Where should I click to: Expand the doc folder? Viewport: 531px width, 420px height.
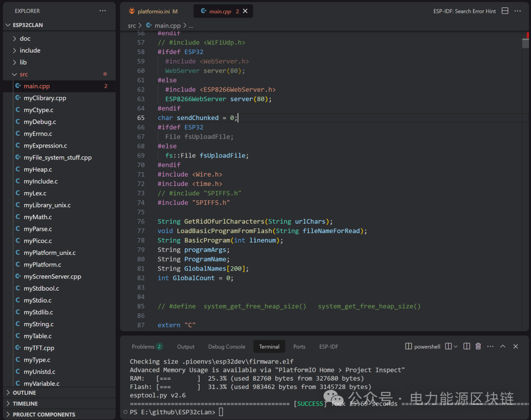[x=25, y=39]
